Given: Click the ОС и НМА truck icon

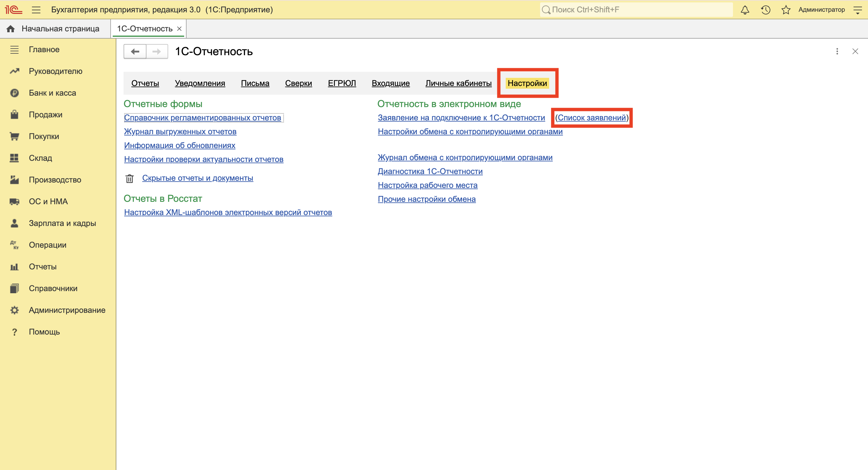Looking at the screenshot, I should point(14,202).
